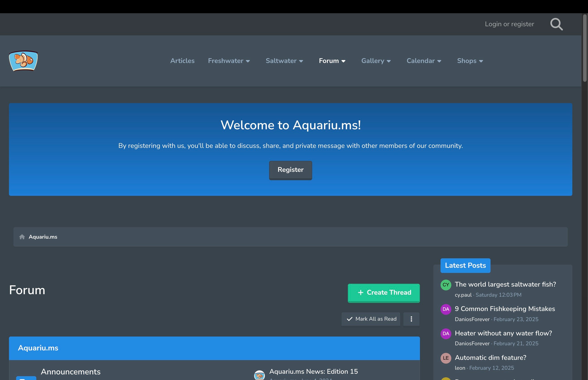Click the green CY avatar for cy.paul
This screenshot has height=380, width=588.
[x=446, y=285]
